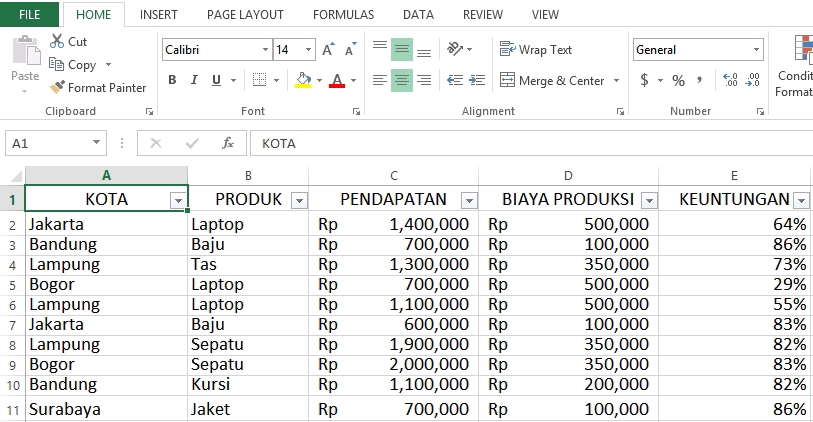This screenshot has height=422, width=813.
Task: Open the Borders button
Action: pyautogui.click(x=259, y=80)
